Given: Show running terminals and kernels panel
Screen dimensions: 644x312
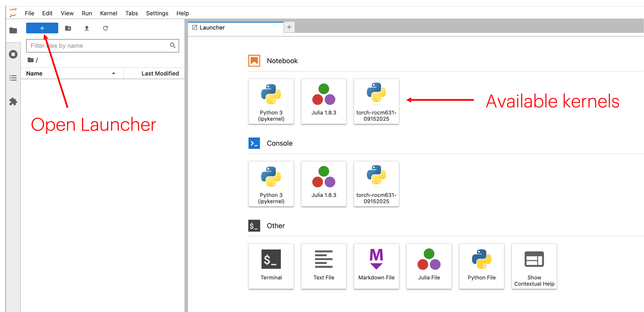Looking at the screenshot, I should (13, 54).
